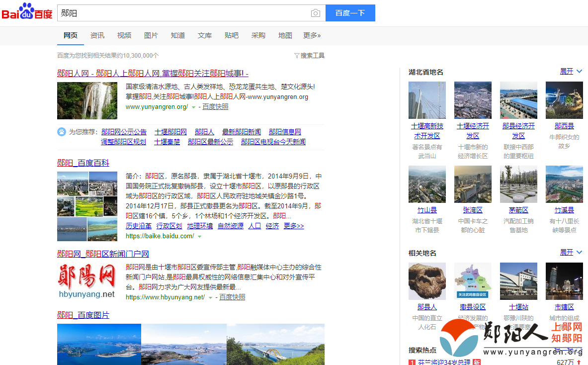Switch to the 地图 tab
The image size is (588, 365).
point(285,35)
